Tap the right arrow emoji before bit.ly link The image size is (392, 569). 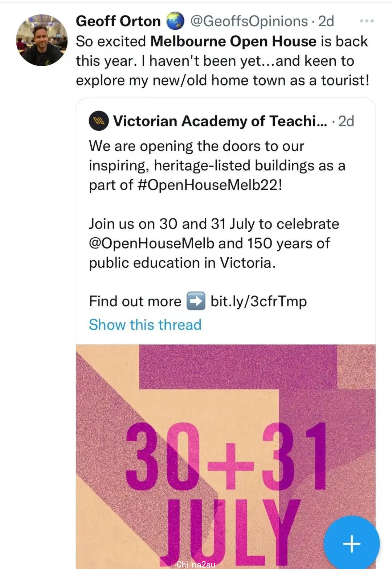(196, 301)
